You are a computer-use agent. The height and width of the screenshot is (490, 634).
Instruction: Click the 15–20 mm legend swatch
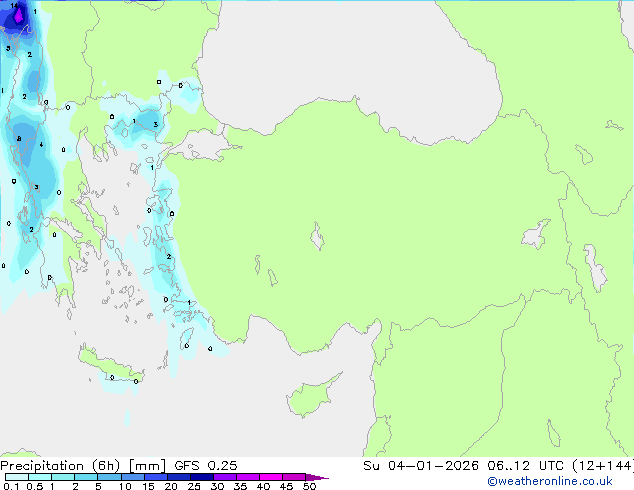[x=156, y=477]
